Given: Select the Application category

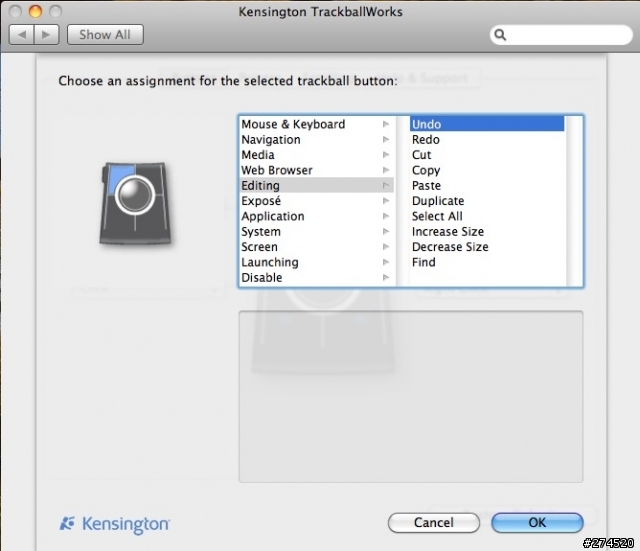Looking at the screenshot, I should pos(316,216).
